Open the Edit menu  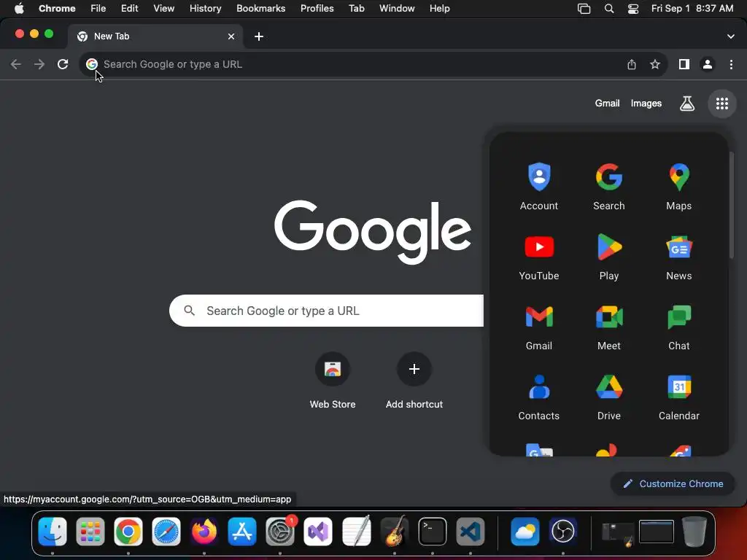coord(130,9)
